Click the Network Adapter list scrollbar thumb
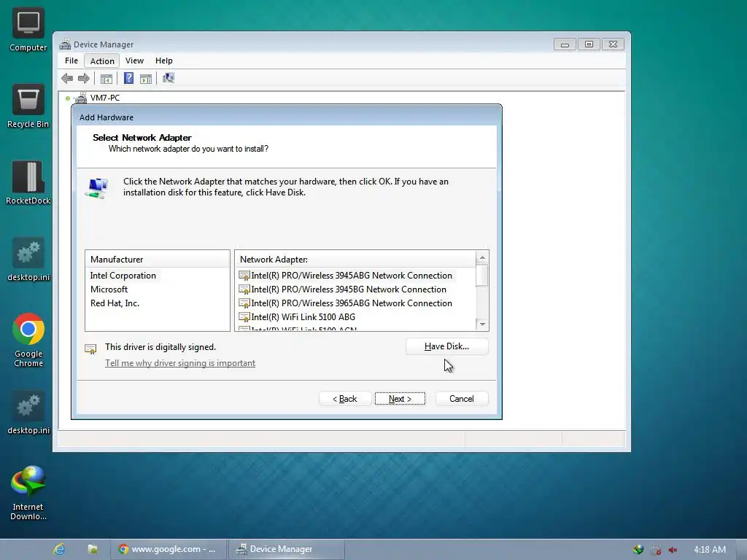 pyautogui.click(x=482, y=275)
